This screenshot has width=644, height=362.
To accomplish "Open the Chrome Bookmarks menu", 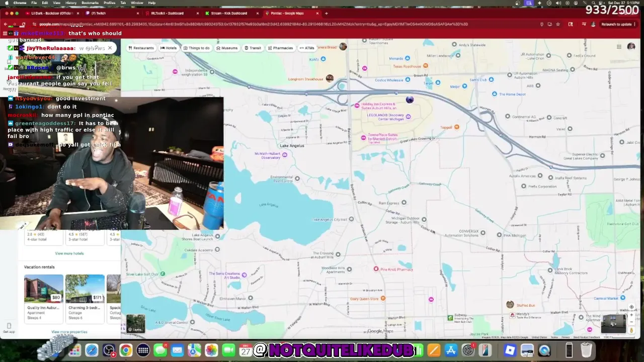I will click(x=90, y=3).
